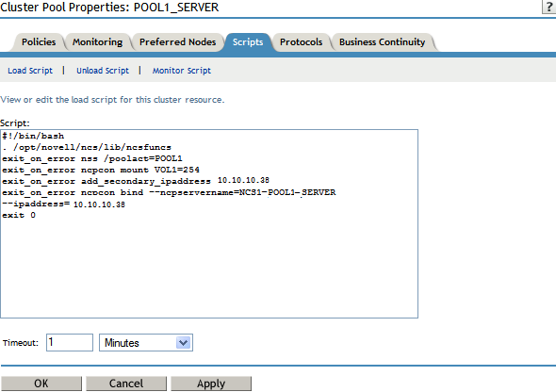Dismiss changes with the Cancel button
The image size is (556, 392).
126,384
